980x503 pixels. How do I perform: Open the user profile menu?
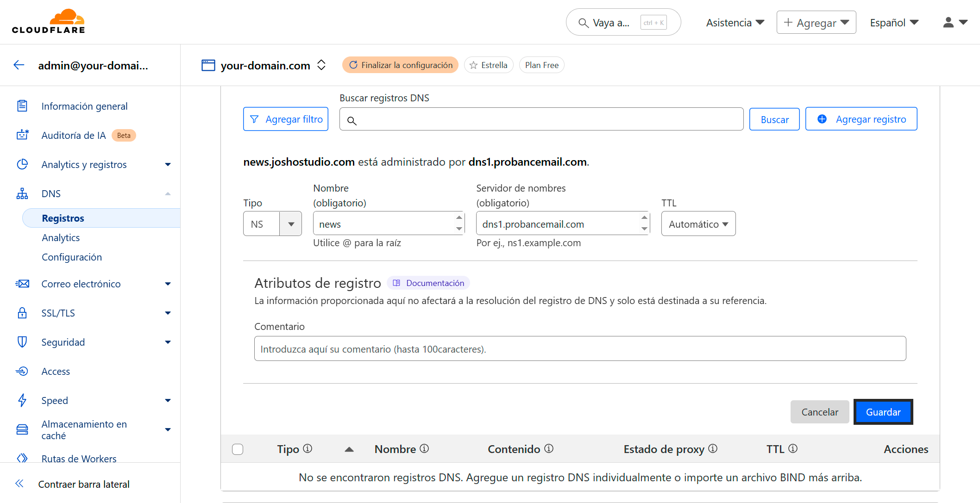point(955,22)
